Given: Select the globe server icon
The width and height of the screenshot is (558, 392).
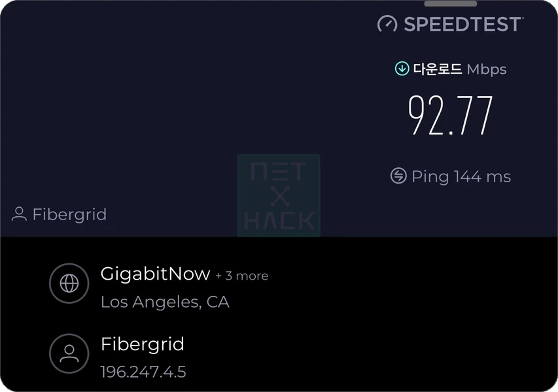Looking at the screenshot, I should click(x=69, y=283).
